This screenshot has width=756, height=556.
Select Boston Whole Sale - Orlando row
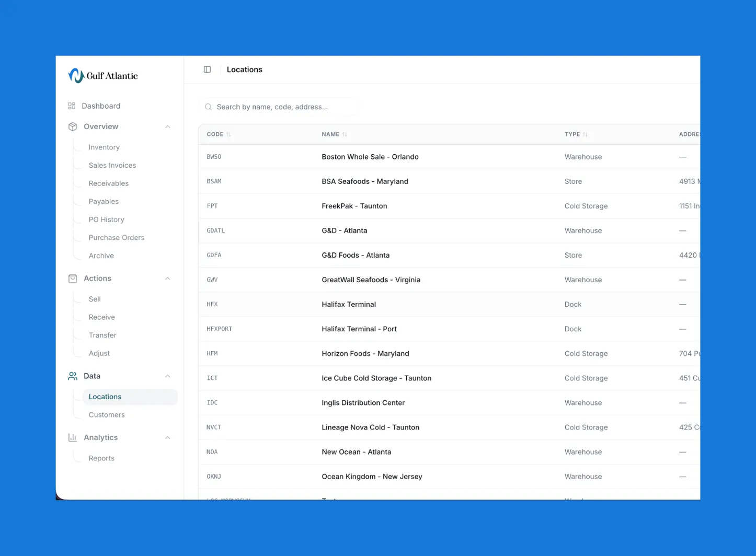(x=449, y=157)
